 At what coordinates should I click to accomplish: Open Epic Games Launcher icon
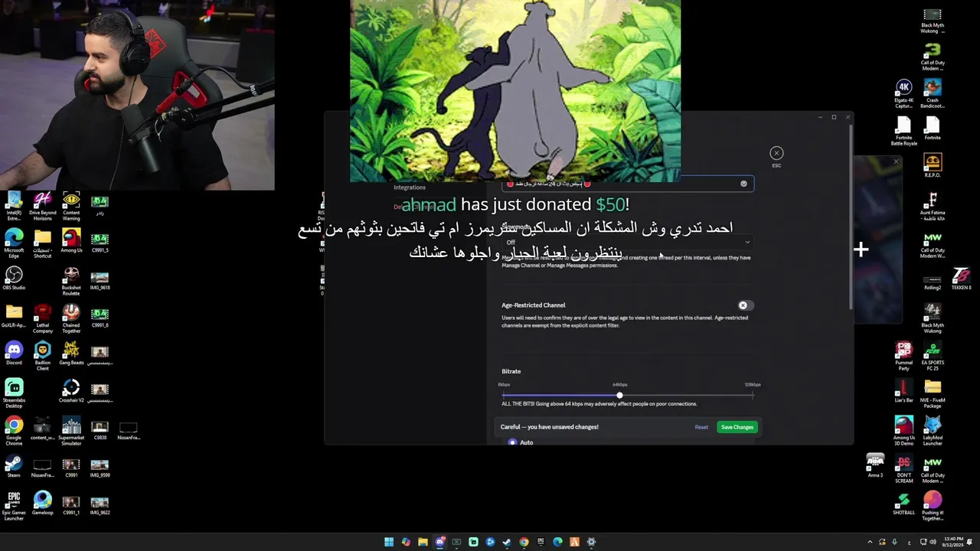pyautogui.click(x=14, y=506)
